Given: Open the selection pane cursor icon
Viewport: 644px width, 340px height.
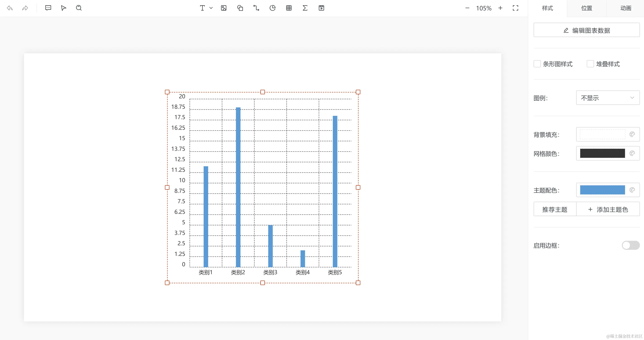Looking at the screenshot, I should (x=64, y=8).
